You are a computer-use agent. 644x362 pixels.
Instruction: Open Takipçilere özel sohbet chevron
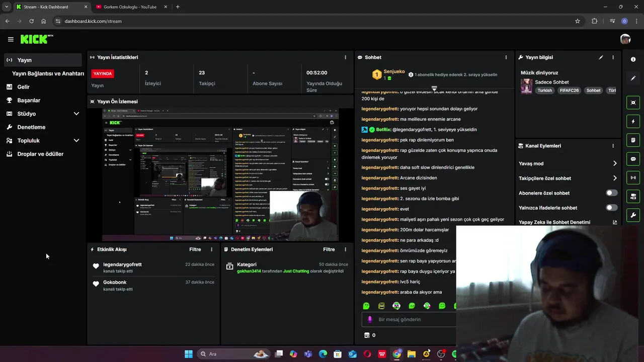pos(615,178)
